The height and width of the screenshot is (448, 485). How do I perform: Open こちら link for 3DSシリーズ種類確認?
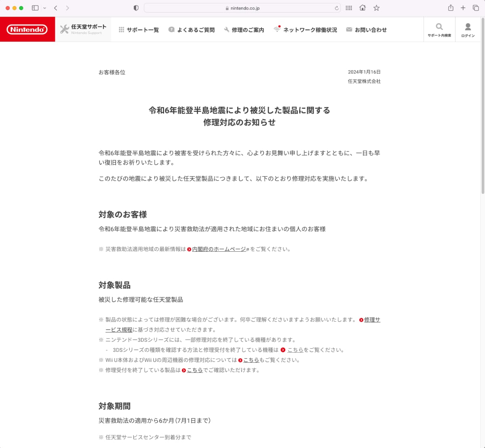click(x=295, y=350)
